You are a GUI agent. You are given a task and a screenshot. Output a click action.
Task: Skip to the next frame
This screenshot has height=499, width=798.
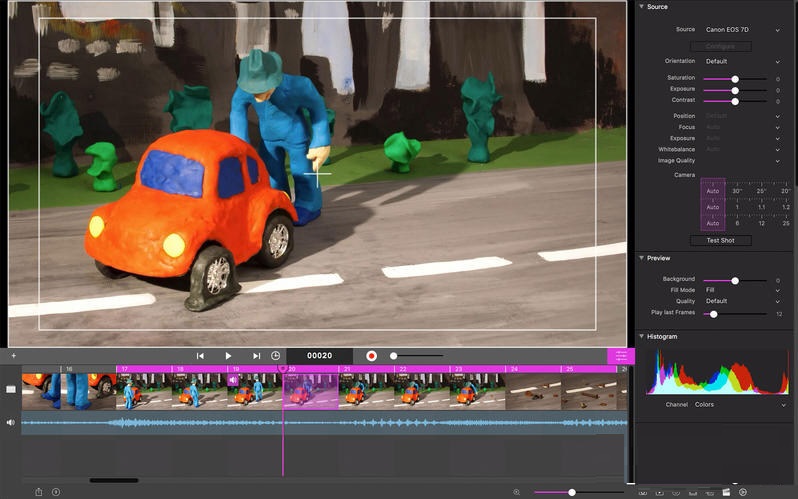tap(256, 355)
